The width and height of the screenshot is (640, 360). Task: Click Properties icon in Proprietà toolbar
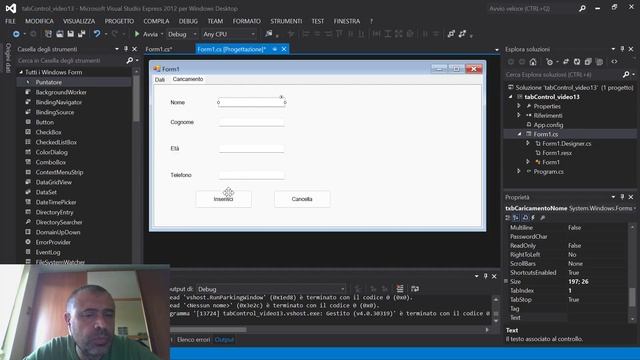(x=525, y=218)
